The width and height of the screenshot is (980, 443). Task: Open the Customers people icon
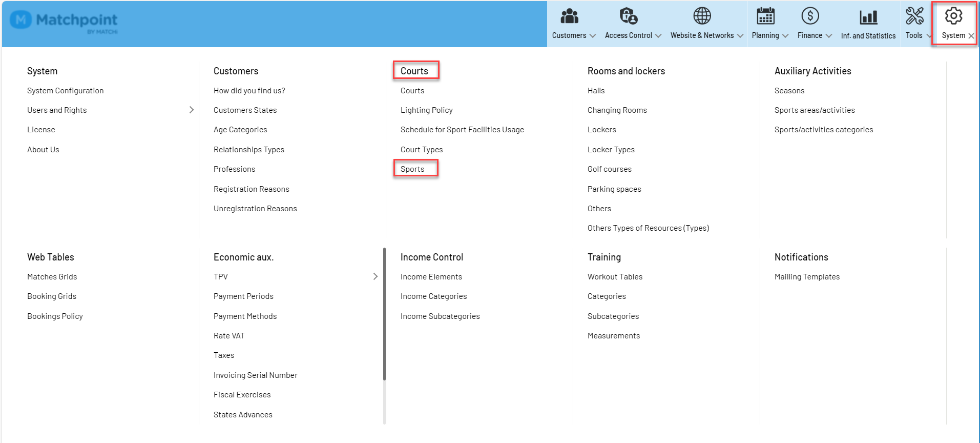[x=569, y=16]
